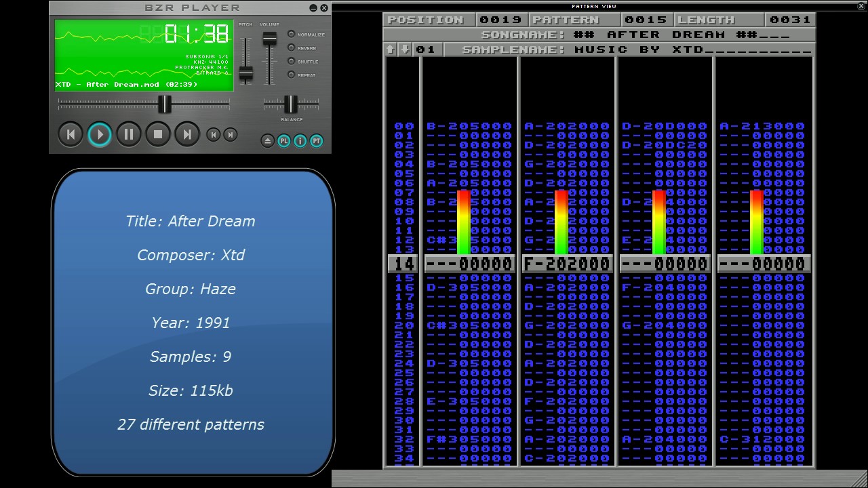
Task: Click the Size: 115kb info line
Action: 191,390
